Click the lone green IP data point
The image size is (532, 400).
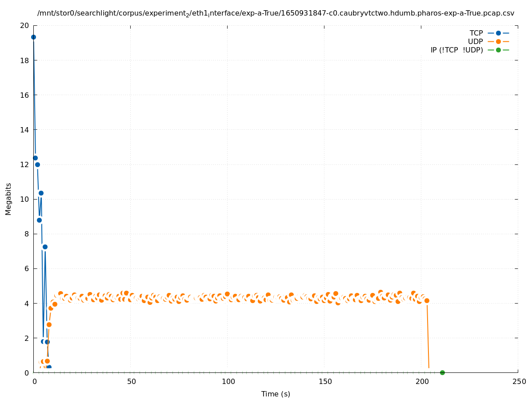[x=442, y=372]
